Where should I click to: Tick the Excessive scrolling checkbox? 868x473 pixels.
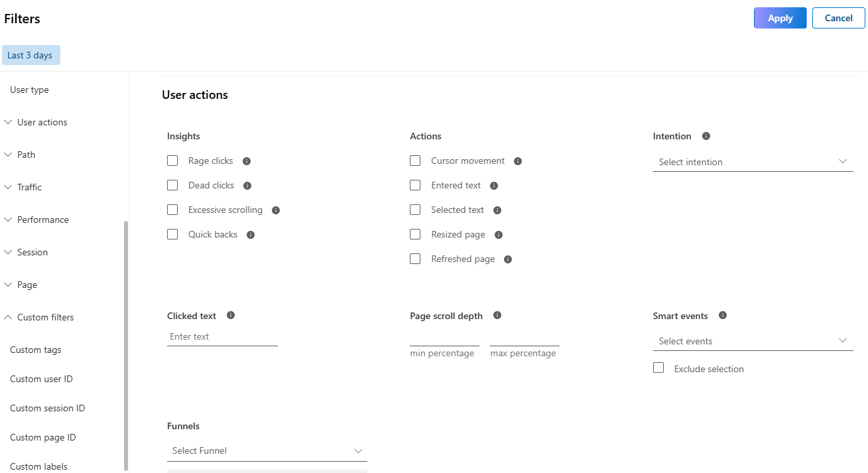[x=172, y=210]
